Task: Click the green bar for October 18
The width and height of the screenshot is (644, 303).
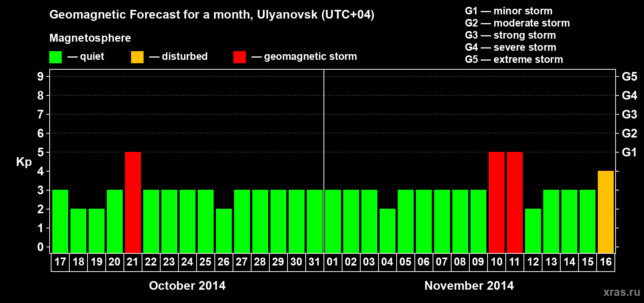Action: [x=78, y=231]
